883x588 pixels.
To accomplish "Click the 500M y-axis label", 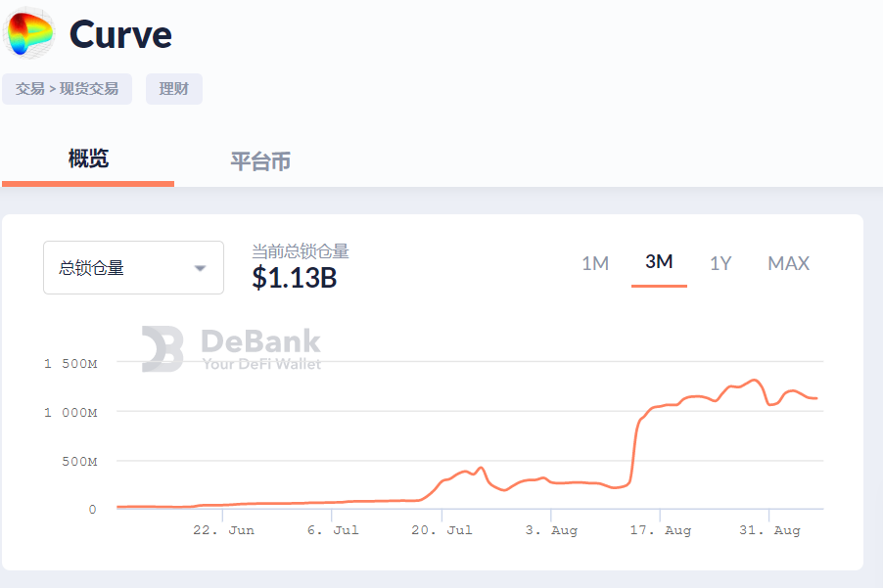I will coord(79,462).
